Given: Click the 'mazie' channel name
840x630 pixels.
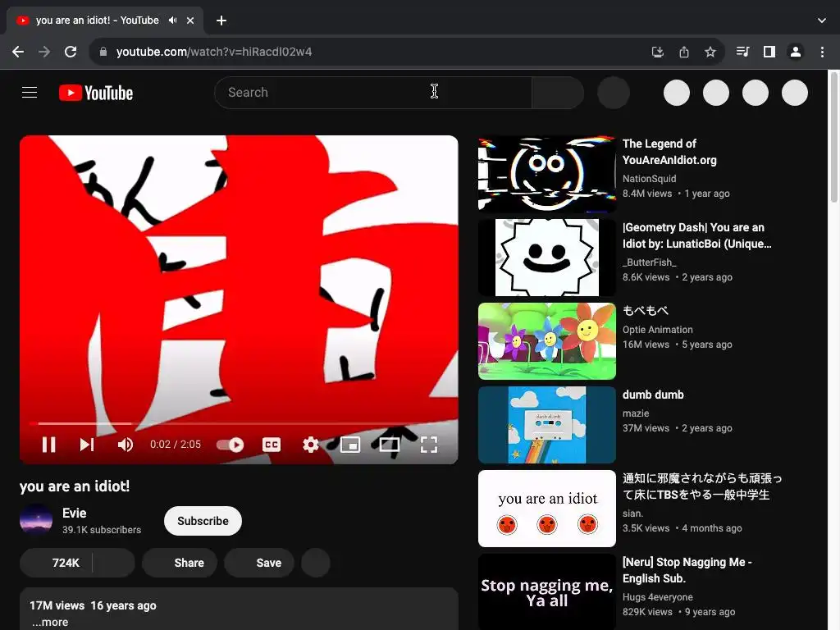Looking at the screenshot, I should [636, 413].
